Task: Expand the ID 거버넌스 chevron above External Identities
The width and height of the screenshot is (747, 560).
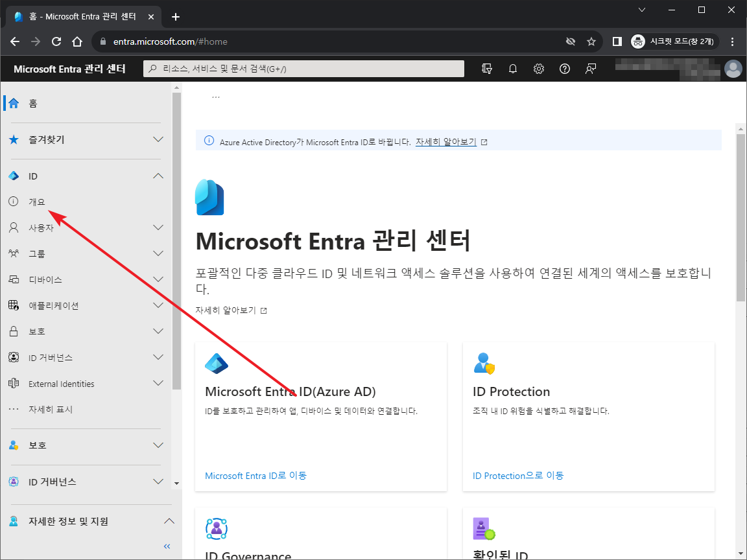Action: click(158, 357)
